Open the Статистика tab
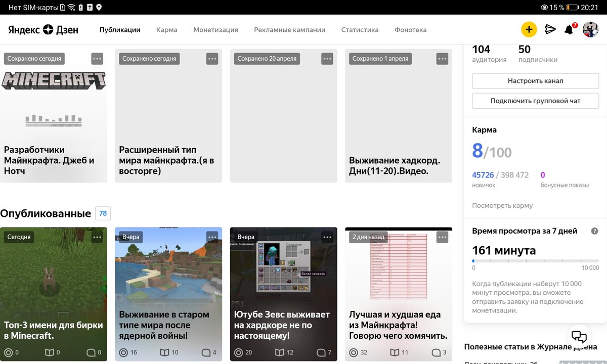The image size is (607, 364). point(360,30)
